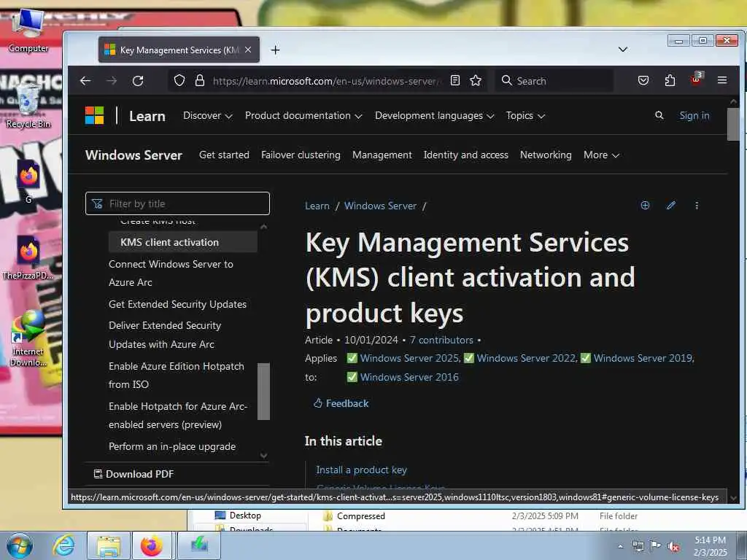The image size is (747, 560).
Task: Click Firefox taskbar icon
Action: click(x=152, y=545)
